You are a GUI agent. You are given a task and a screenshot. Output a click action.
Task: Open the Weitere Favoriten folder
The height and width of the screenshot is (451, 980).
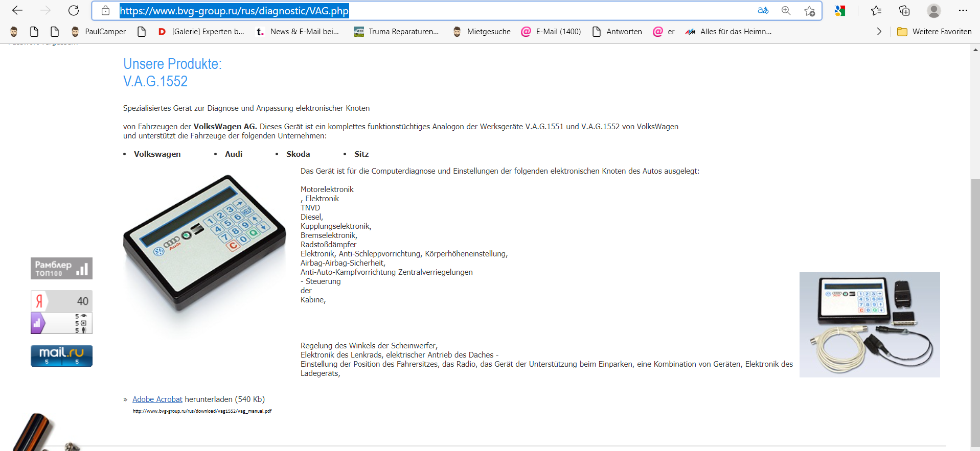935,32
